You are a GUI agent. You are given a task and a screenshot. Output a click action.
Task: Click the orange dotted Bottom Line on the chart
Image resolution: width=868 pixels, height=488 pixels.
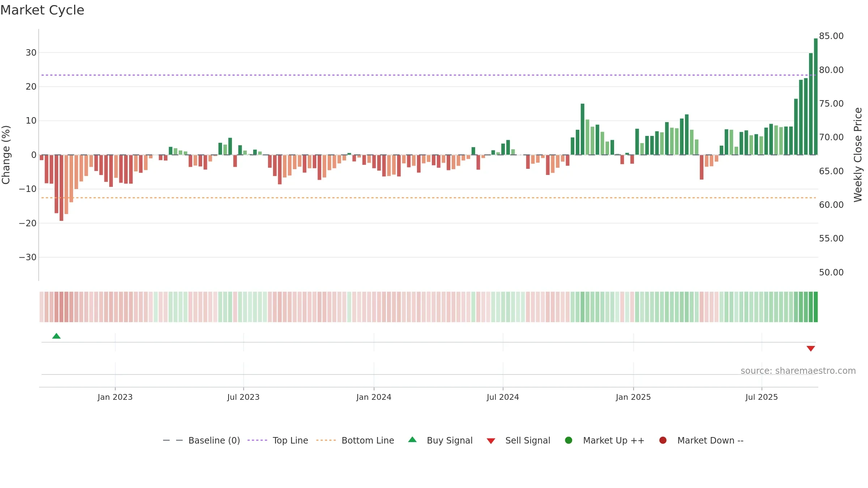(429, 198)
